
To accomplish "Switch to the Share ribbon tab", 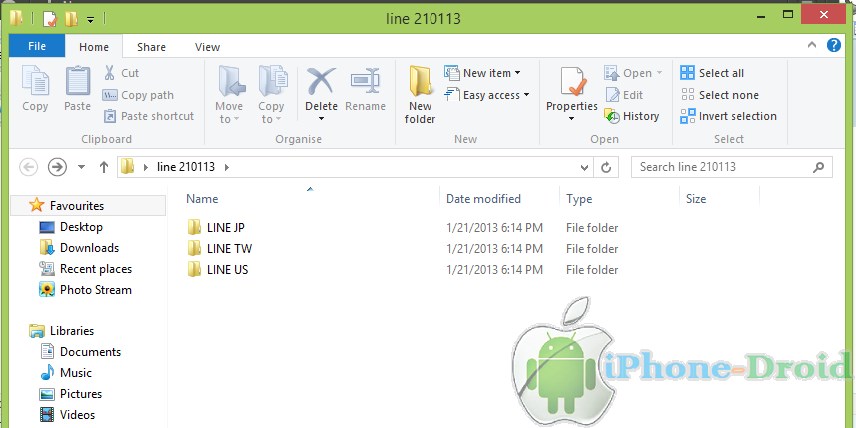I will pyautogui.click(x=151, y=47).
